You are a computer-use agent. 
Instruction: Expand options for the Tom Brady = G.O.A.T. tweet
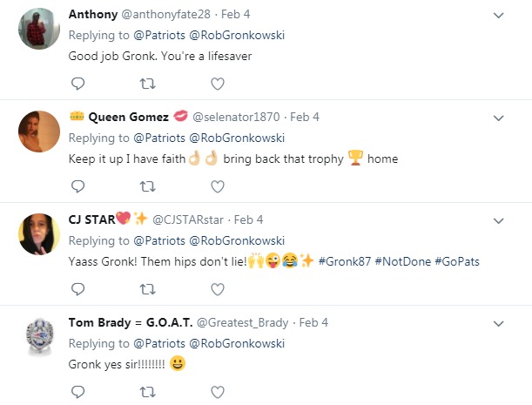499,323
